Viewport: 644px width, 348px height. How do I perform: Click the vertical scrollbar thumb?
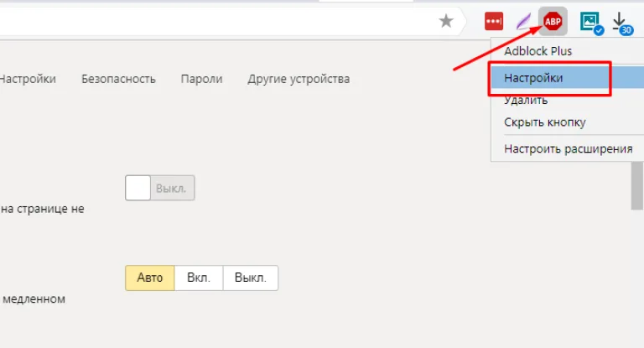(637, 185)
